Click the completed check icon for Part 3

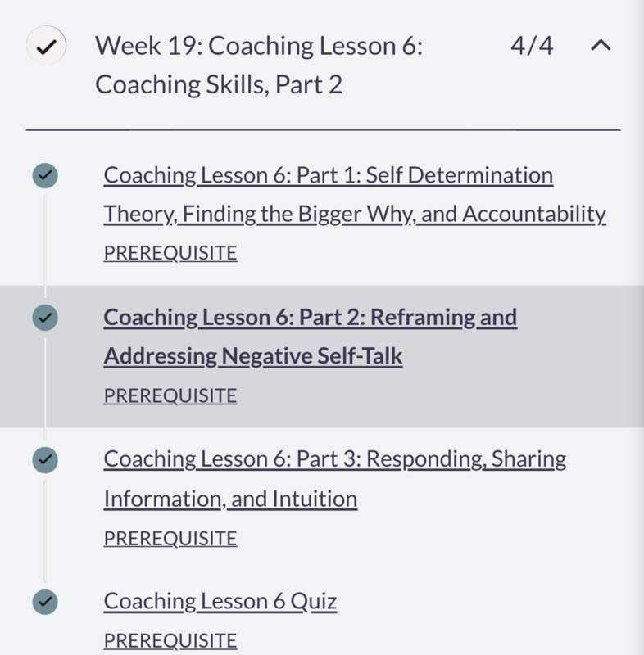pyautogui.click(x=45, y=460)
